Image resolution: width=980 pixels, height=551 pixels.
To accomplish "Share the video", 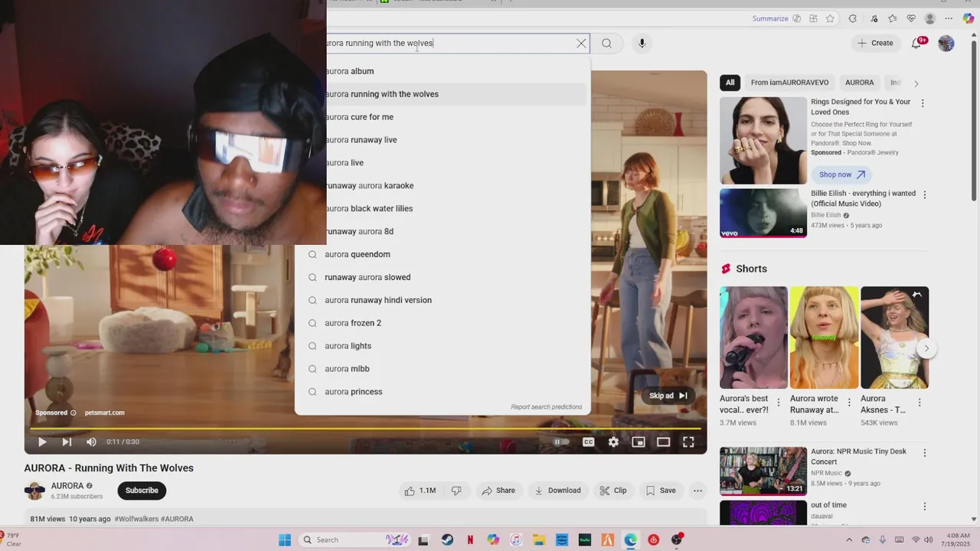I will (x=498, y=491).
